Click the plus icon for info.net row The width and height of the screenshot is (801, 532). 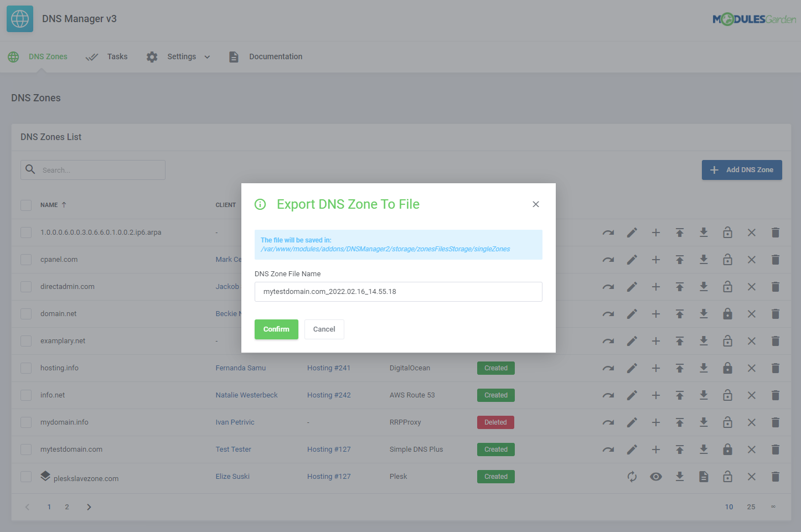pyautogui.click(x=655, y=395)
